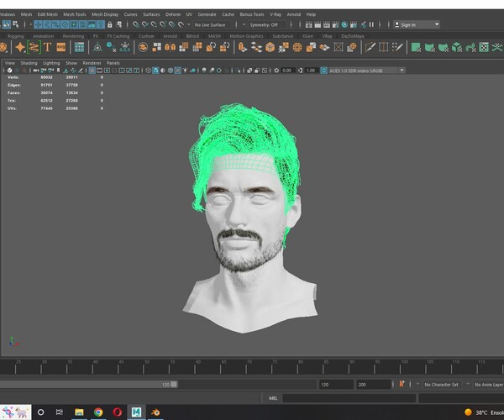Open the No Character Set dropdown

(442, 385)
